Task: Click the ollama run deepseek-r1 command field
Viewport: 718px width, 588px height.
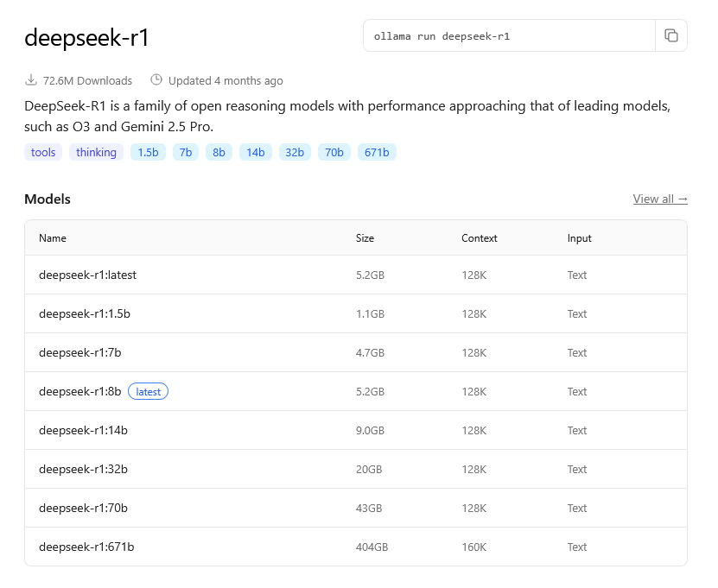Action: coord(509,36)
